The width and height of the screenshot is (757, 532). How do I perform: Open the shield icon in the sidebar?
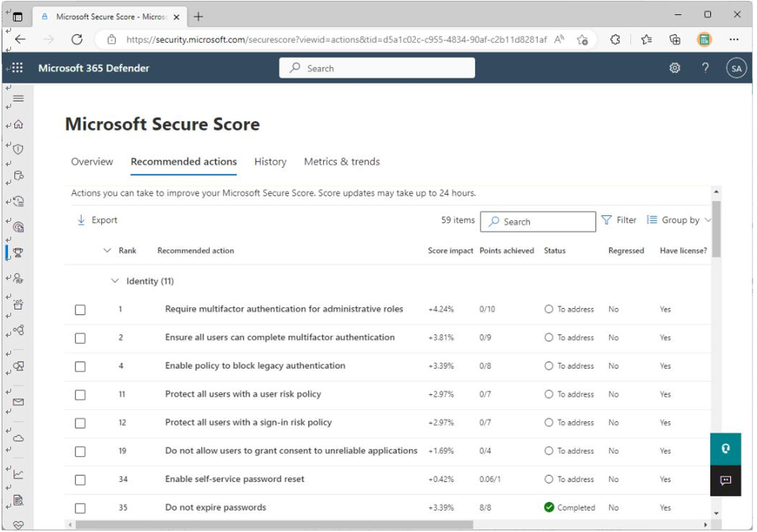point(18,149)
